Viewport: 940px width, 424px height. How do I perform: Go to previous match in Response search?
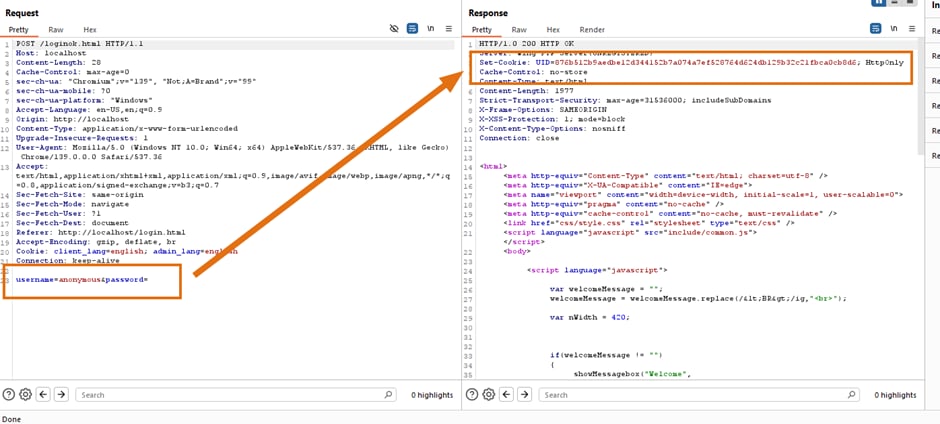click(506, 395)
